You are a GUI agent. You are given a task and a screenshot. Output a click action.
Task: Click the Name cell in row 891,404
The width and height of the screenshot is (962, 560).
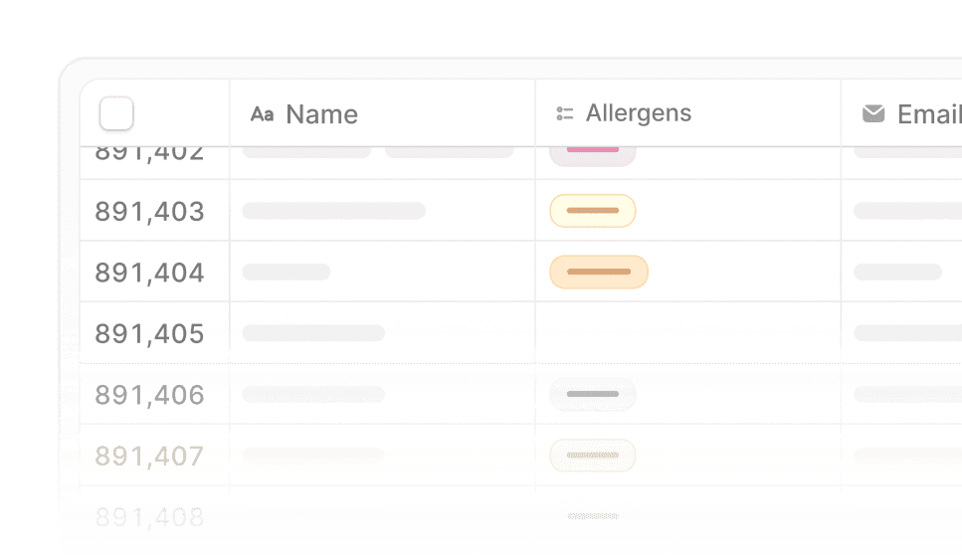382,273
